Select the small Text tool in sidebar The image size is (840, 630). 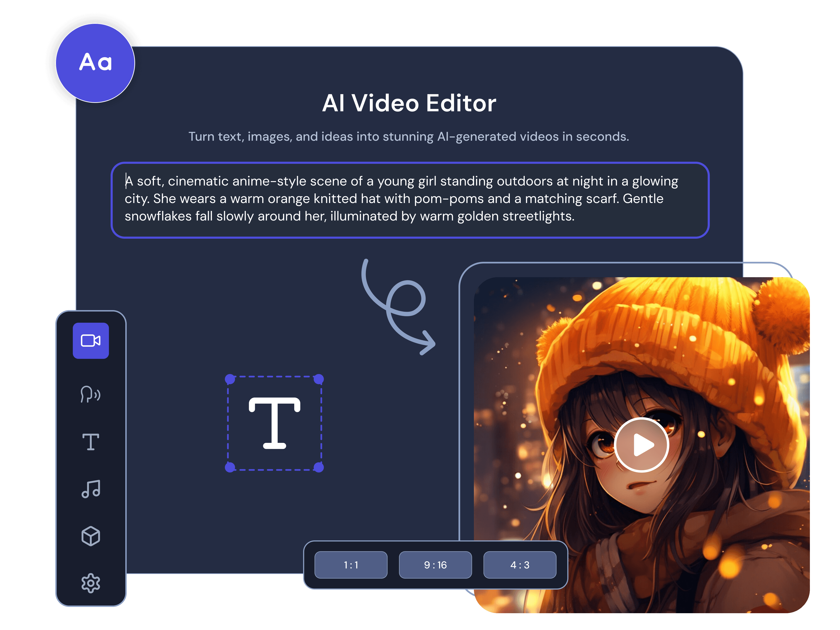91,442
